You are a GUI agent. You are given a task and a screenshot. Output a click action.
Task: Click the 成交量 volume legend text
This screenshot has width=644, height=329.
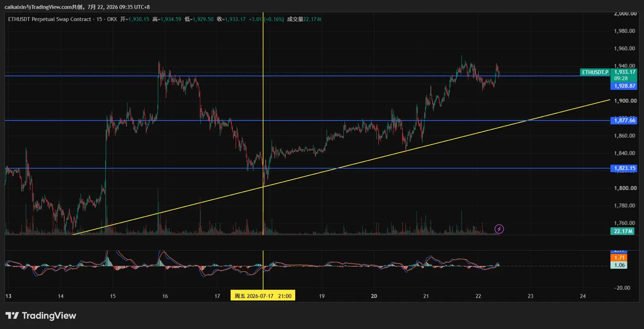[295, 19]
